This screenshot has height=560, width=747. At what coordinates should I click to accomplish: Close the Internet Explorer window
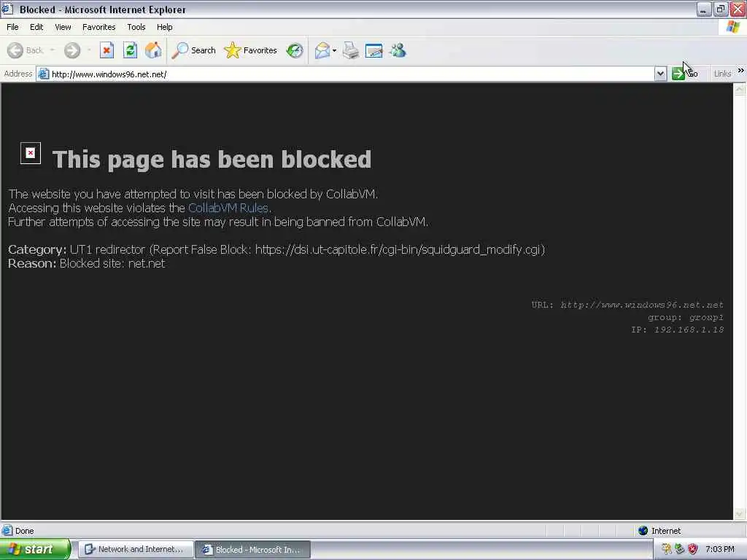738,9
